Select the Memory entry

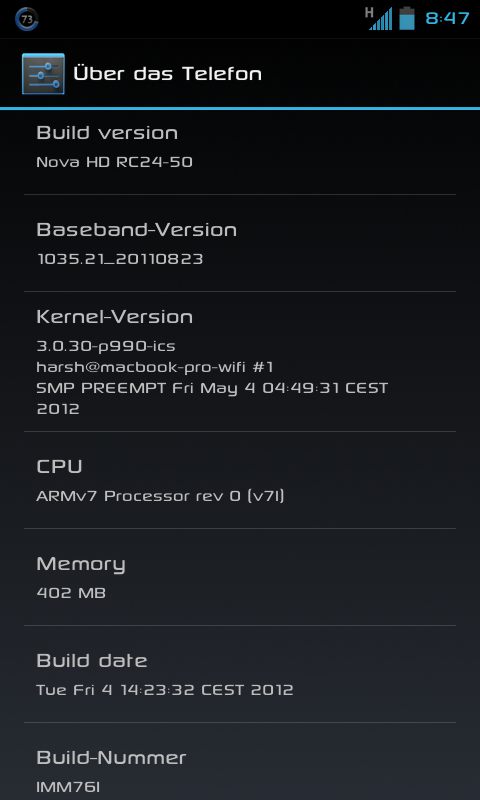[x=240, y=577]
